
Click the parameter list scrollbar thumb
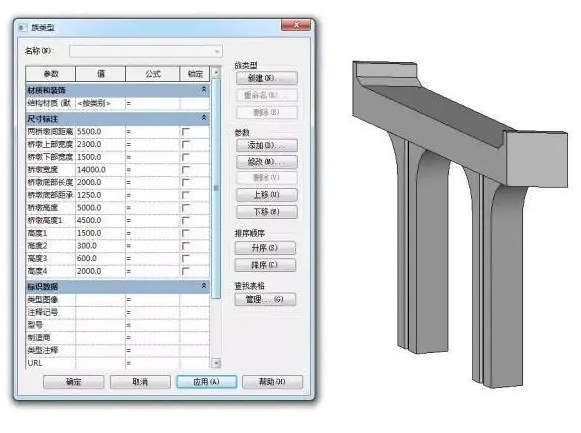coord(216,188)
